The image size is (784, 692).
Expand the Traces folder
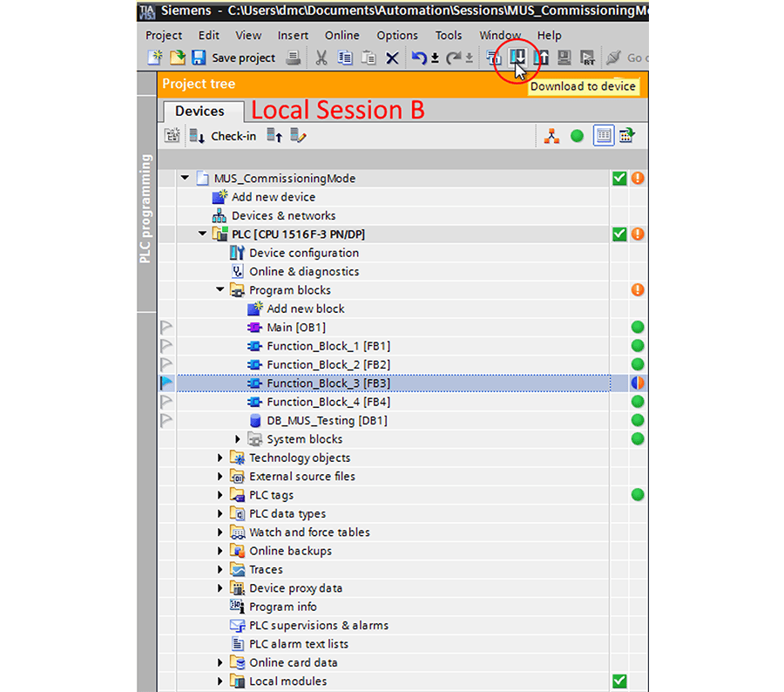click(220, 569)
